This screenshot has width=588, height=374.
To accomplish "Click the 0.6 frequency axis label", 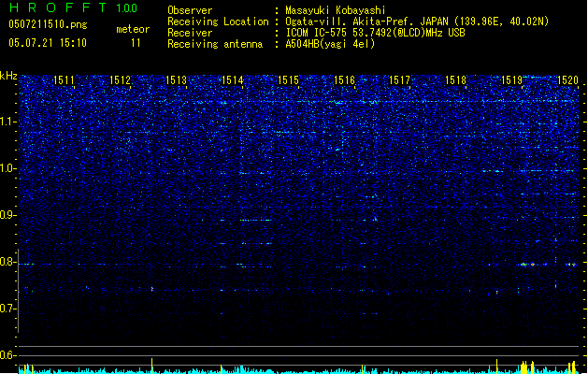I will pyautogui.click(x=7, y=355).
